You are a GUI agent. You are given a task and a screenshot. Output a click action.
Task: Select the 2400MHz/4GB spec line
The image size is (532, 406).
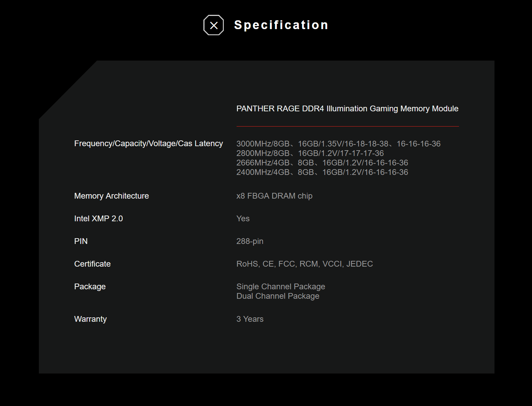[x=322, y=172]
